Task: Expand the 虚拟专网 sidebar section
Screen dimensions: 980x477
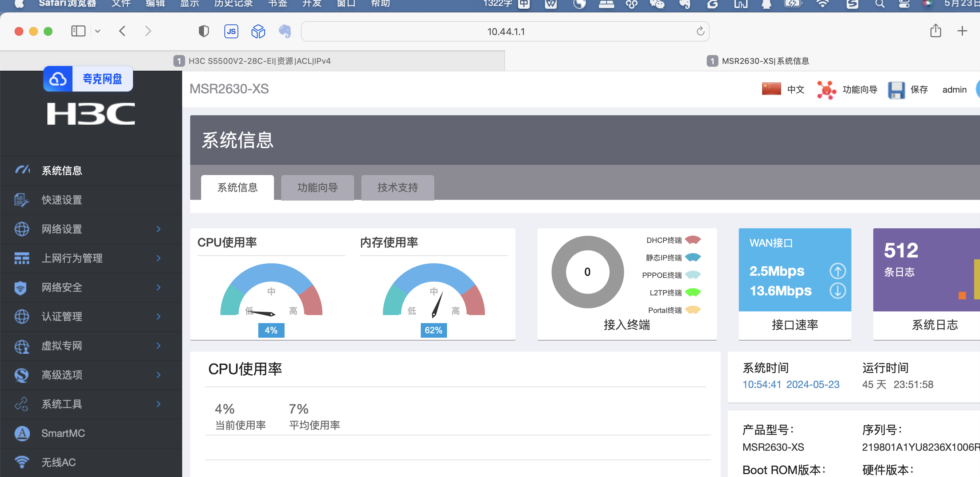Action: [62, 346]
